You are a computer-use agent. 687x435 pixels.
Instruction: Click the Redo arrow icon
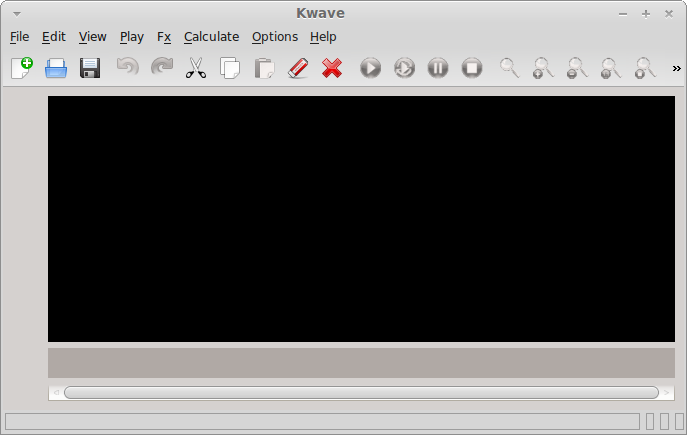point(162,67)
